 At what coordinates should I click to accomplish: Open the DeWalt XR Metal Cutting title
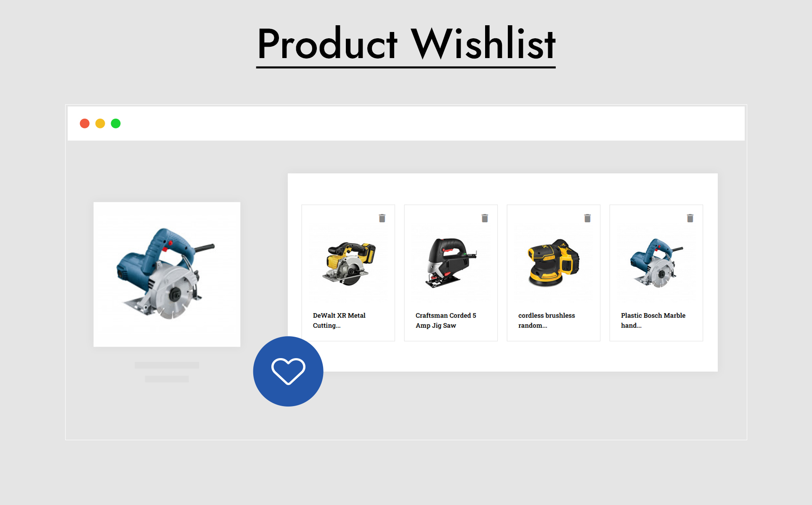click(x=339, y=320)
